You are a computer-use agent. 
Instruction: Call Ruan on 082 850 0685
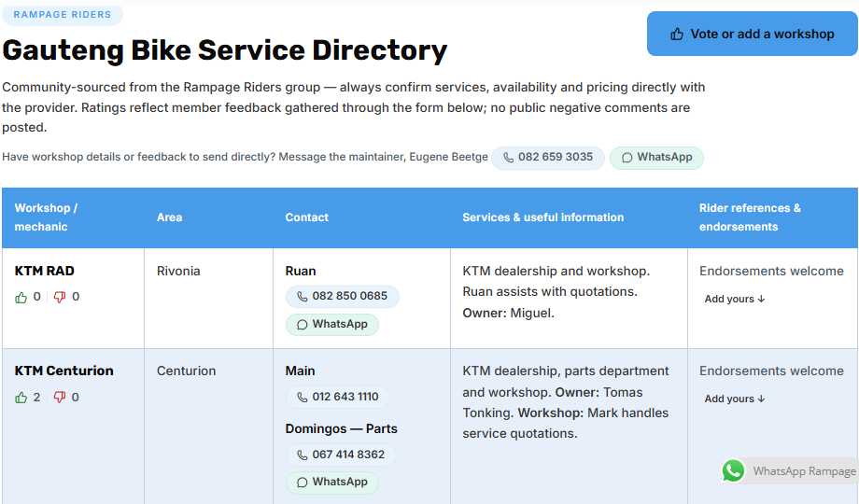coord(343,297)
